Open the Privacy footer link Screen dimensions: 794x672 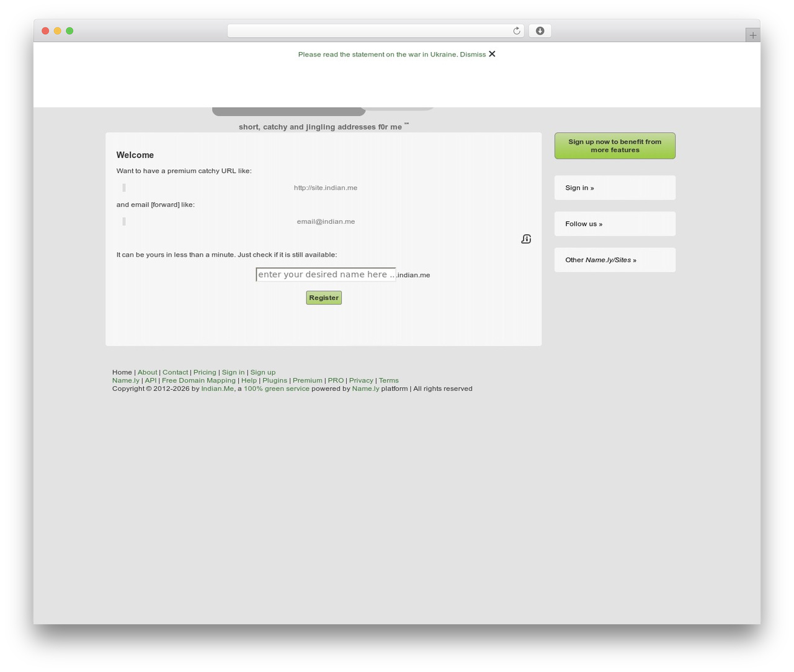click(x=361, y=381)
